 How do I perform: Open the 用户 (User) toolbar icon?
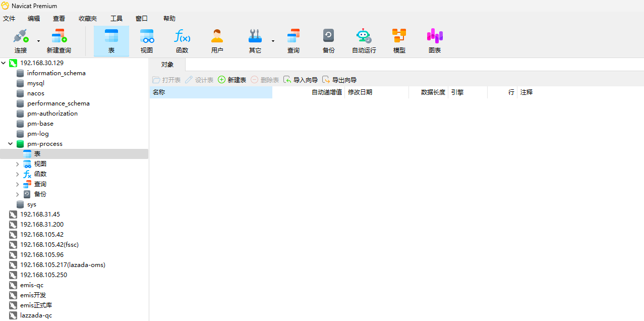coord(217,41)
